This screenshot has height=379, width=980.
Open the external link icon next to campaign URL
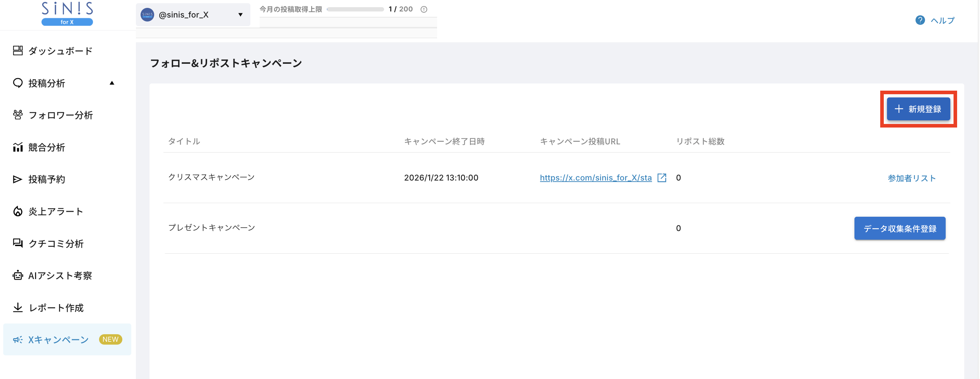click(x=662, y=178)
